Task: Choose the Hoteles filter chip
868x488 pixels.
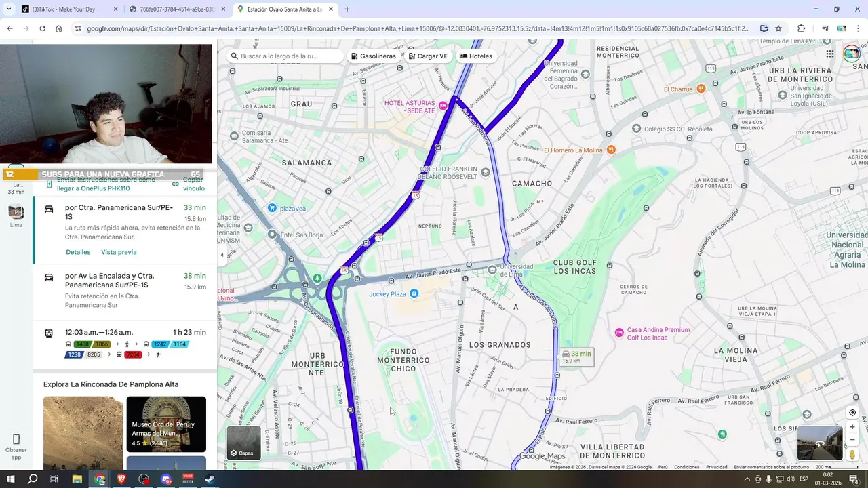Action: 476,56
